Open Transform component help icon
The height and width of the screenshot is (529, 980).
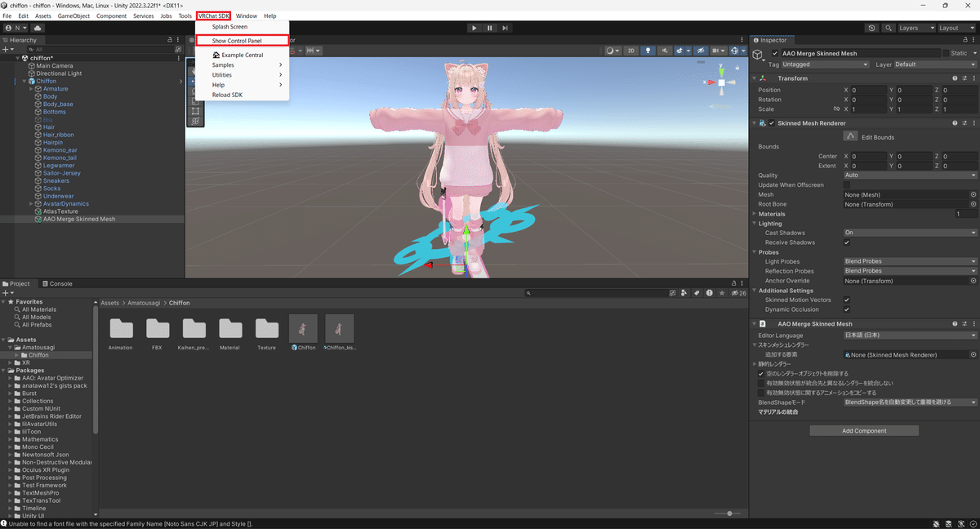pos(954,78)
